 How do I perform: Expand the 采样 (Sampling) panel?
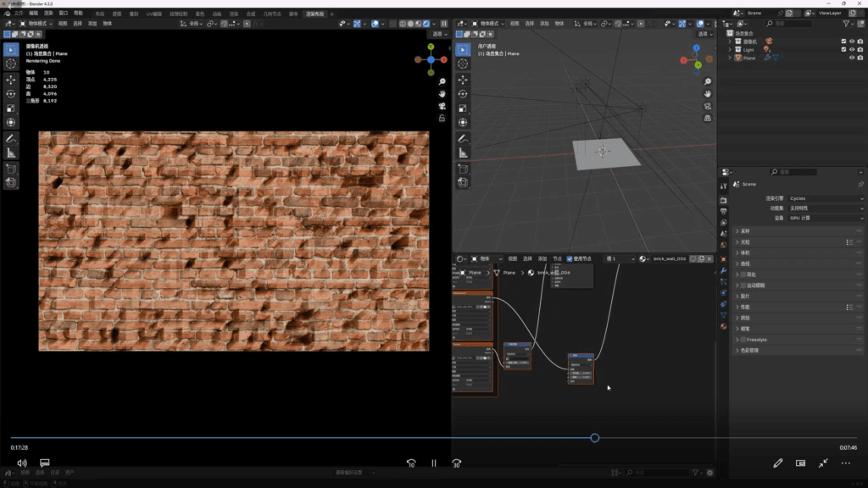(744, 230)
